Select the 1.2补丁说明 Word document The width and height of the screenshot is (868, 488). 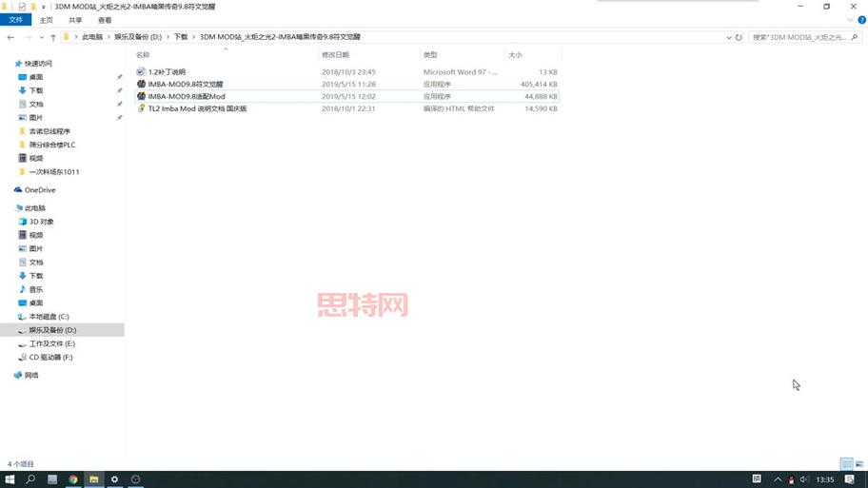click(347, 72)
